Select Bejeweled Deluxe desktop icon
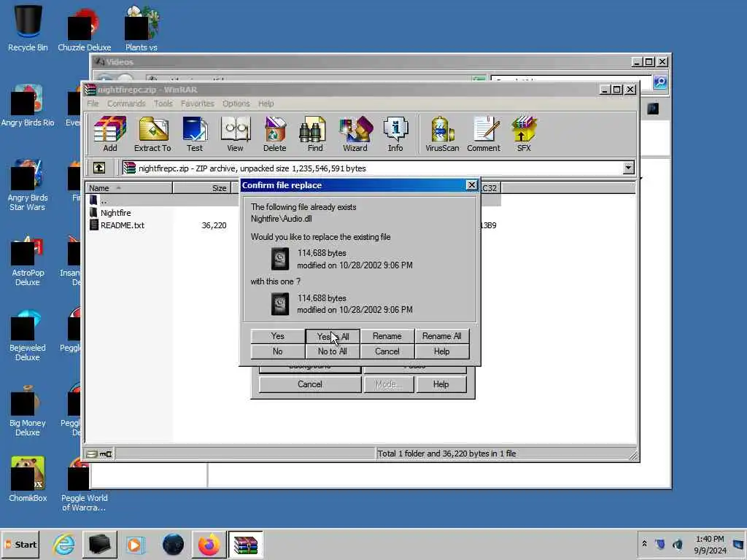747x560 pixels. tap(28, 335)
